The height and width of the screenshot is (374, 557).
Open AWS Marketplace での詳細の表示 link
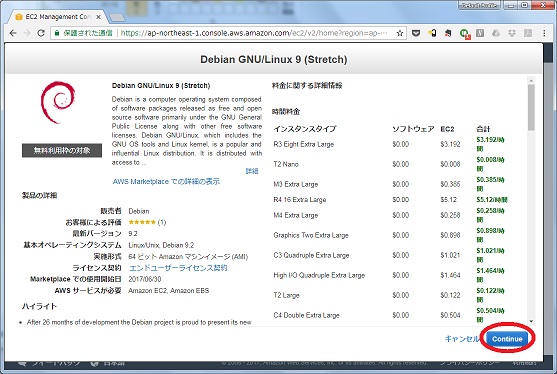(x=166, y=181)
